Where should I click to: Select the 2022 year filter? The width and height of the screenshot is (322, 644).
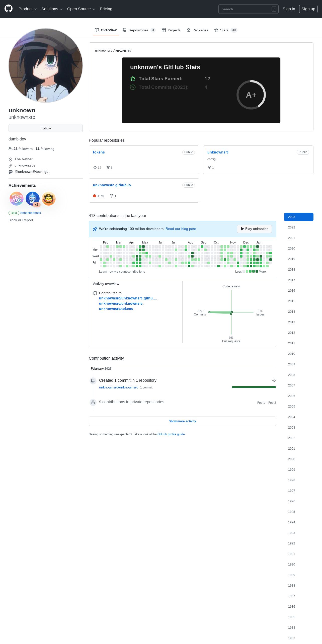[x=299, y=227]
